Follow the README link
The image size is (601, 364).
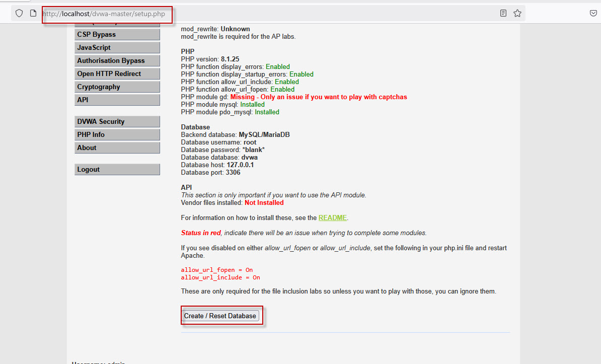click(333, 218)
